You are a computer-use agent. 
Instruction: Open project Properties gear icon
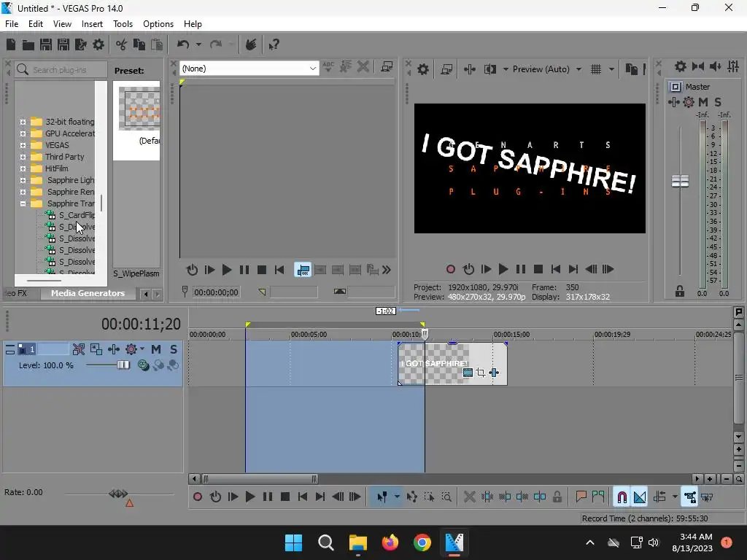point(98,44)
